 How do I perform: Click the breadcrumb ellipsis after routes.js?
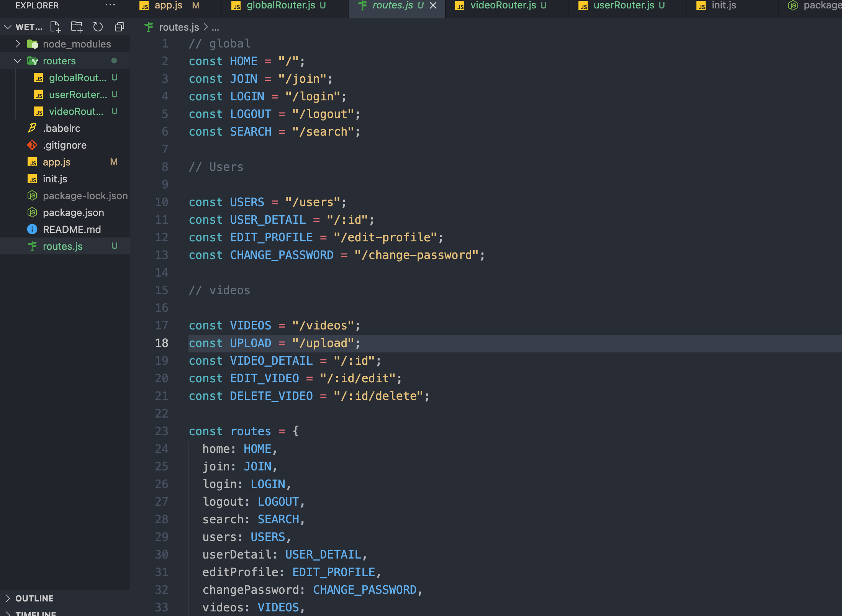[x=215, y=27]
